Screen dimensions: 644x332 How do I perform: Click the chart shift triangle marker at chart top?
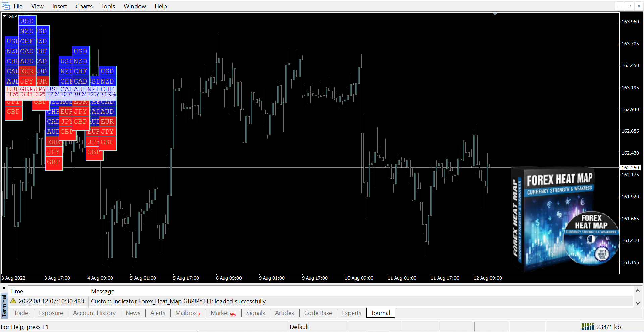pos(495,14)
